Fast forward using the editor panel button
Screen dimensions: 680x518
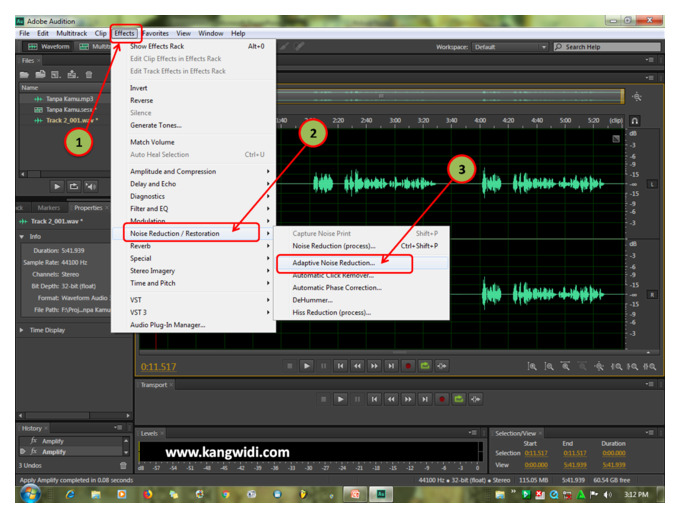coord(374,366)
